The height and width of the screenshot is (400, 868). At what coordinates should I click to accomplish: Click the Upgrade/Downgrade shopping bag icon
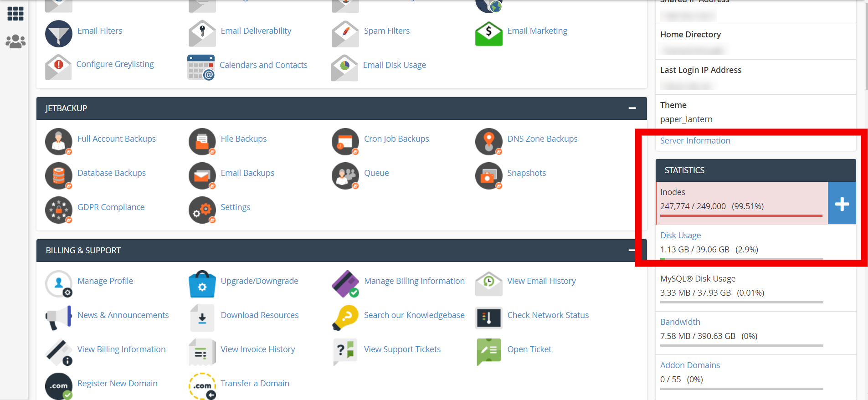click(202, 284)
